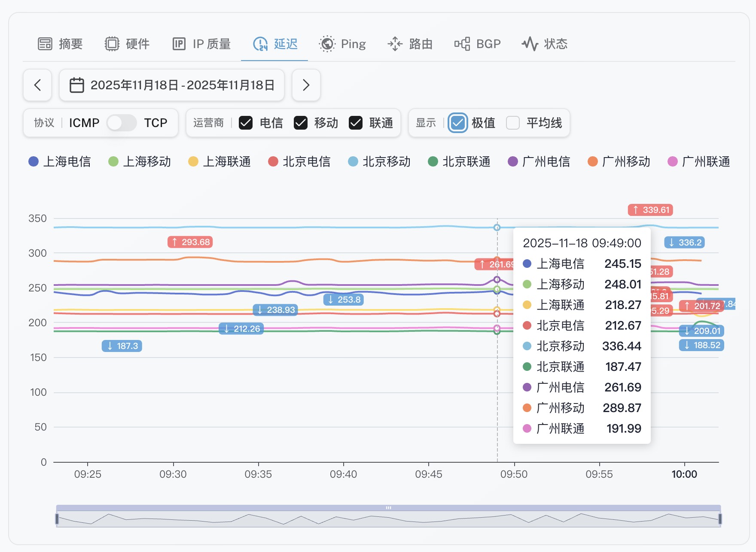
Task: Click the Ping globe icon
Action: pyautogui.click(x=327, y=44)
